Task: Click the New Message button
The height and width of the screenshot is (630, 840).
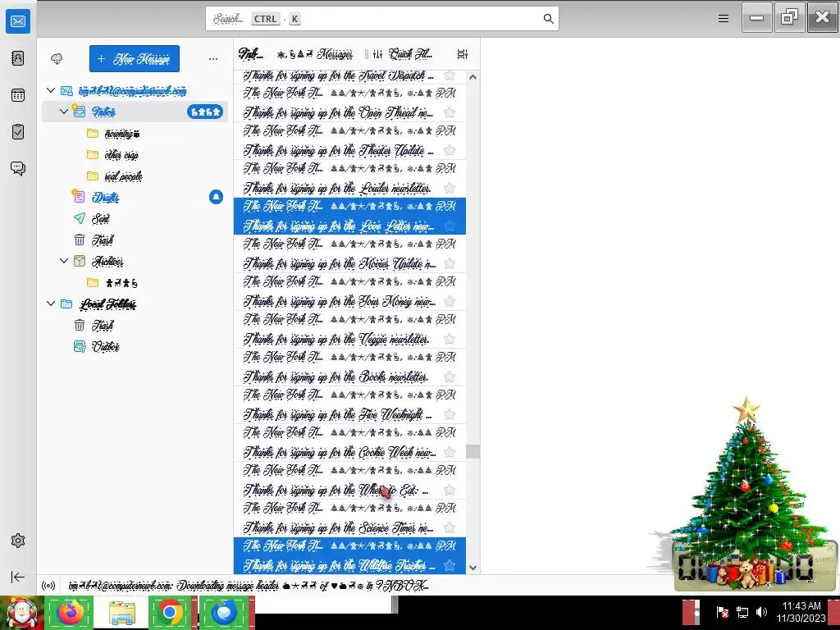Action: point(135,58)
